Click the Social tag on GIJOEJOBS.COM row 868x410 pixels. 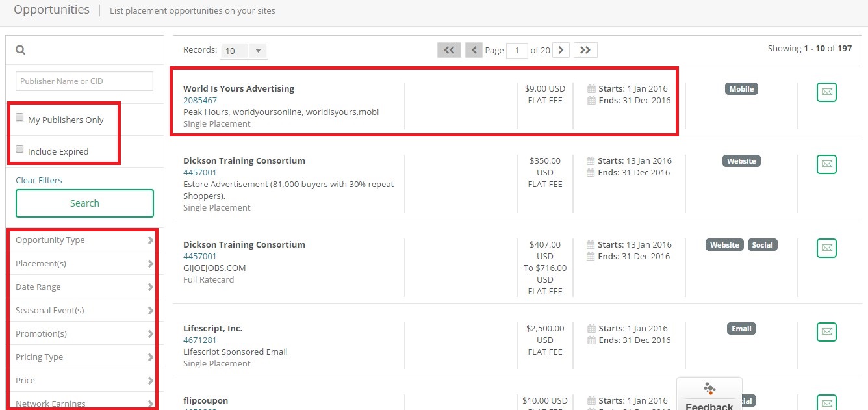pos(763,245)
